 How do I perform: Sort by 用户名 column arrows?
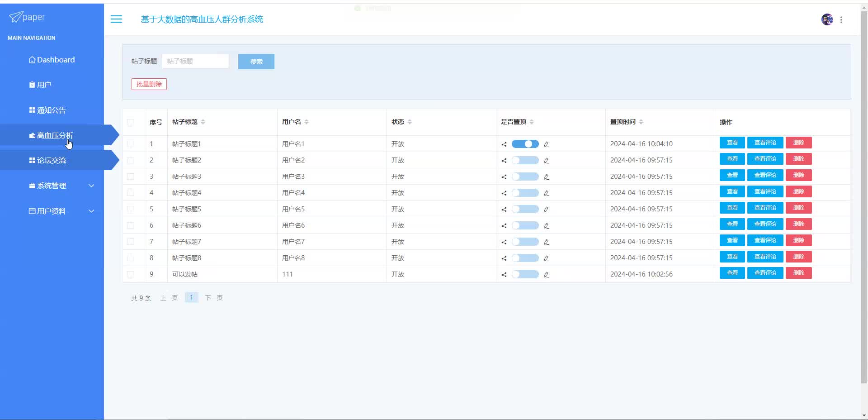click(x=307, y=122)
